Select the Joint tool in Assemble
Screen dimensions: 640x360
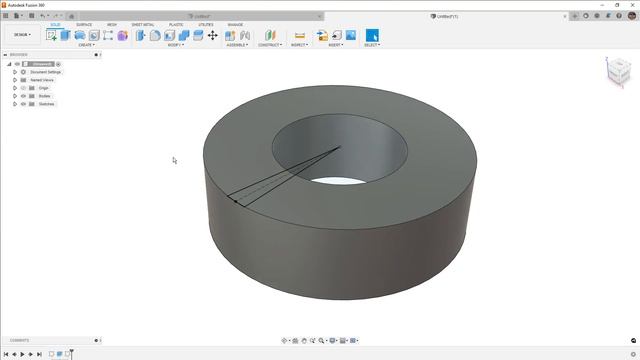coord(245,36)
